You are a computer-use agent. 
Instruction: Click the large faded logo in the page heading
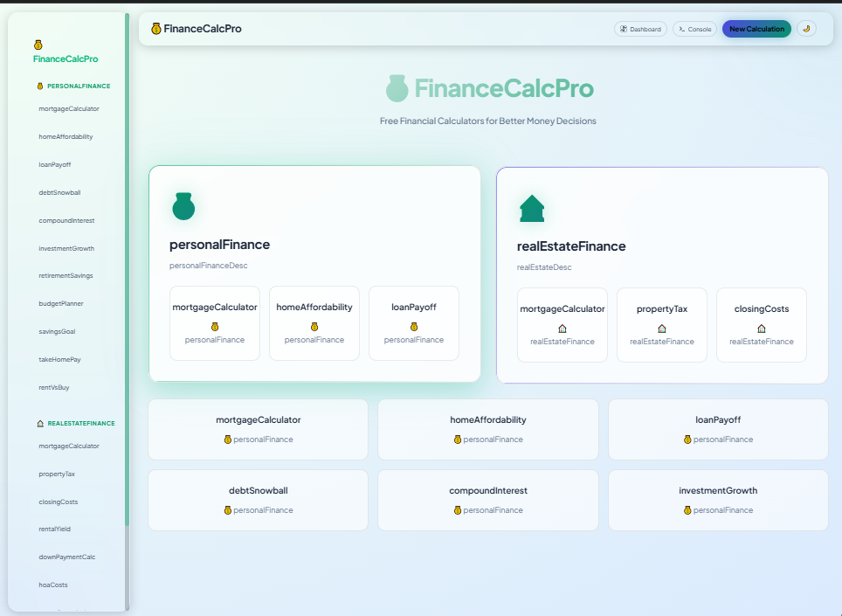click(x=397, y=88)
